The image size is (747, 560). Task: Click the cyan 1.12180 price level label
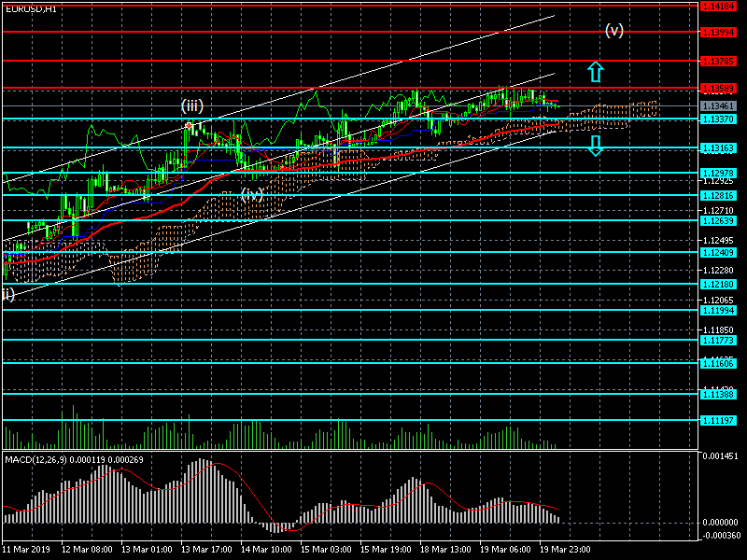[718, 285]
